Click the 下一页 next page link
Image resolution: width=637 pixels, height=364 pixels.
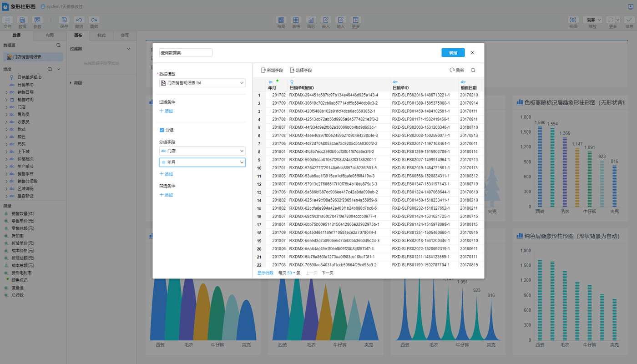(x=327, y=273)
